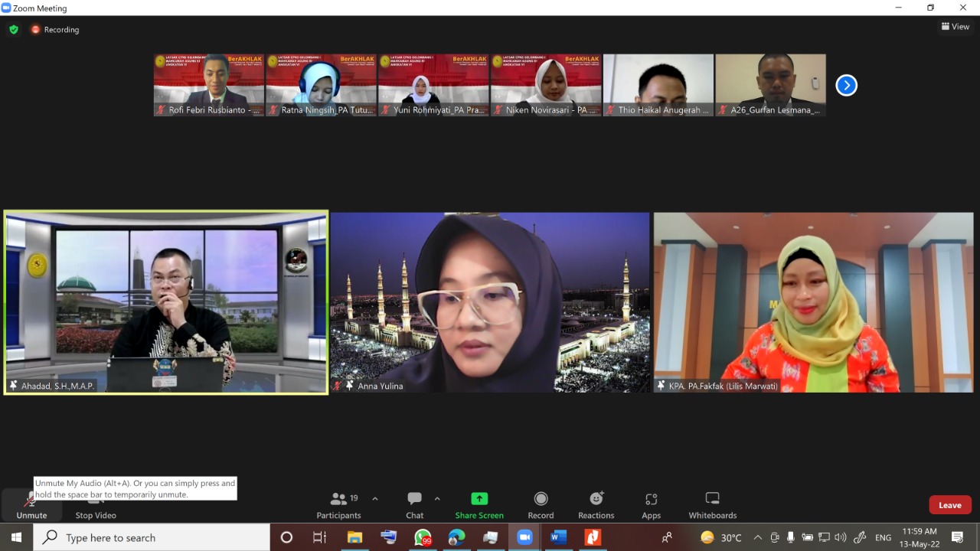
Task: Show hidden system tray icons
Action: coord(758,537)
